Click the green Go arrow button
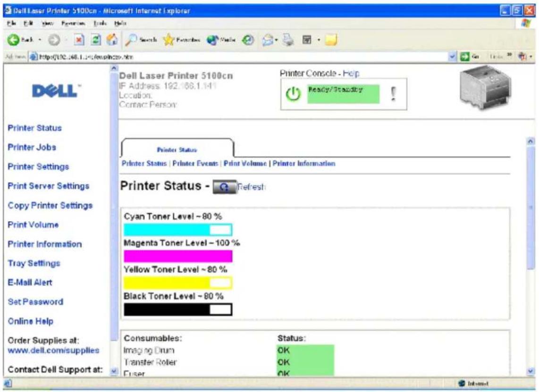Viewport: 539px width, 392px height. (465, 57)
